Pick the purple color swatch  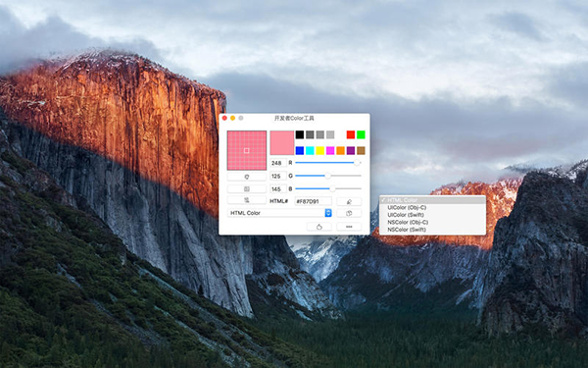(351, 150)
